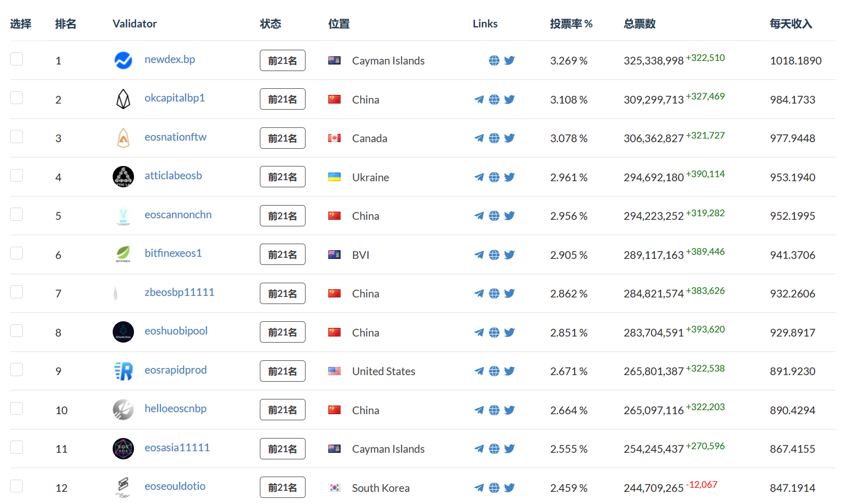
Task: Open the eosnationftw validator link
Action: (x=176, y=137)
